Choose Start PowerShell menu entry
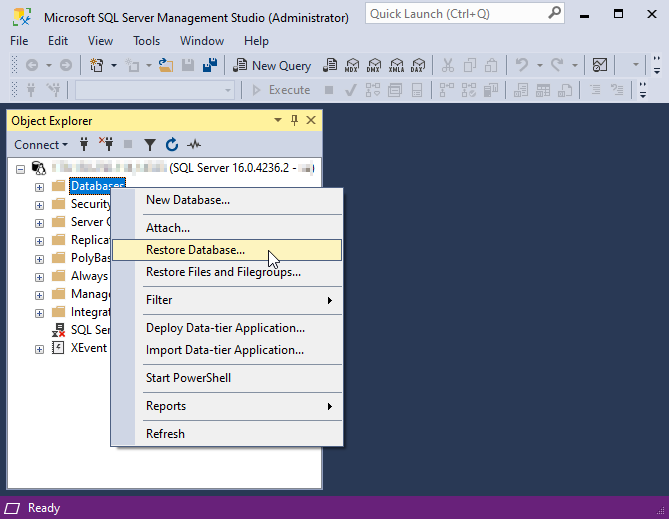This screenshot has height=519, width=669. pyautogui.click(x=227, y=378)
